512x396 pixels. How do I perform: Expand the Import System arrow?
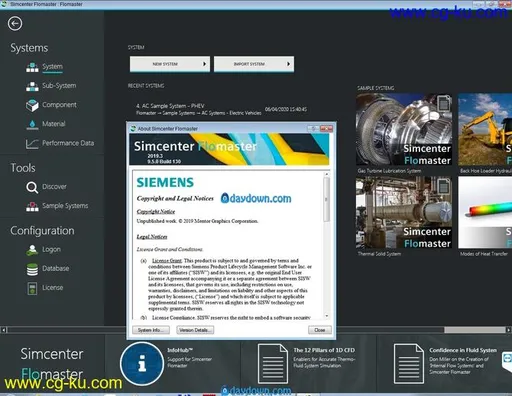point(289,64)
